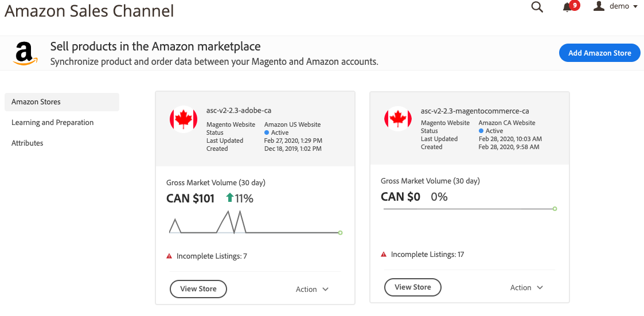Click the red warning icon beside Incomplete Listings: 7
Viewport: 644px width, 316px height.
[x=169, y=256]
